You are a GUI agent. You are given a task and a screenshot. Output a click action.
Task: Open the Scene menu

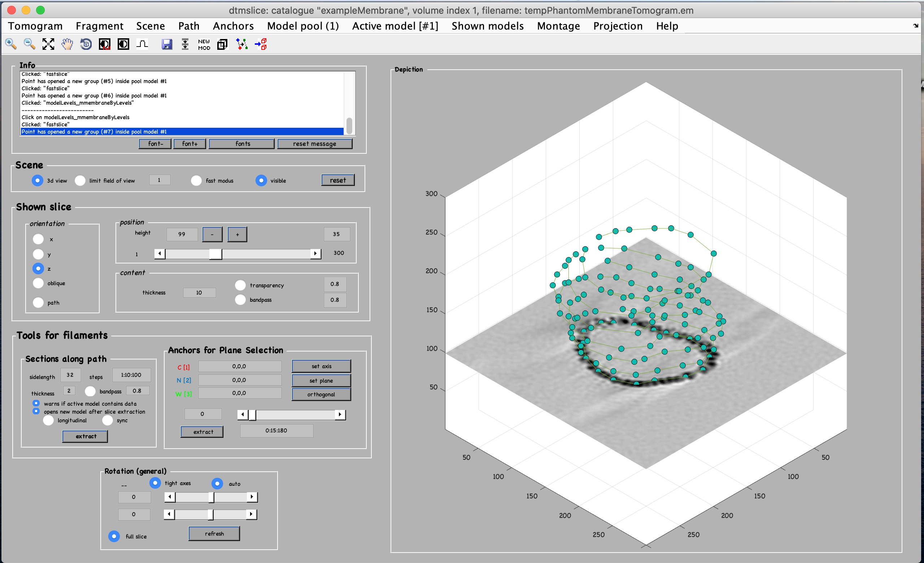coord(151,26)
